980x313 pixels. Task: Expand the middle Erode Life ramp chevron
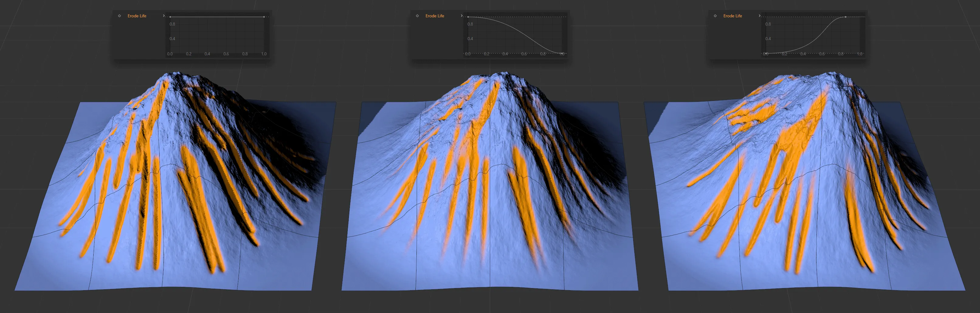pyautogui.click(x=461, y=15)
